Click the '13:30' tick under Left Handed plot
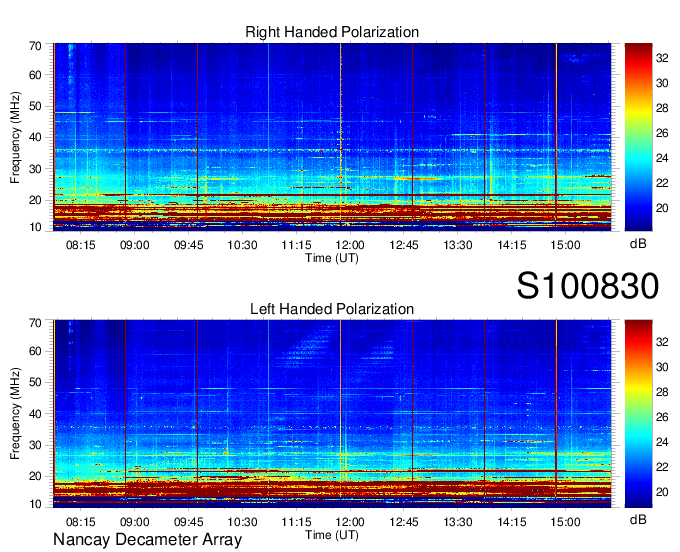Screen dimensions: 680x552 point(458,522)
